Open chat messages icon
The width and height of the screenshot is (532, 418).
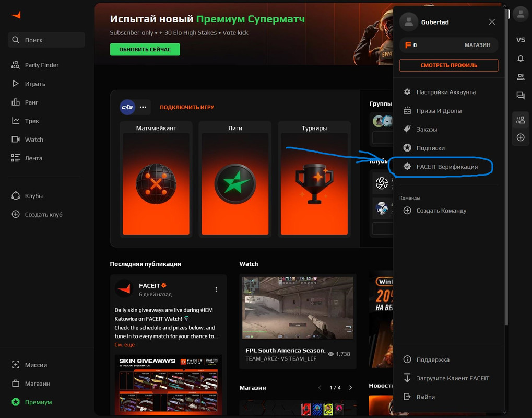tap(521, 96)
